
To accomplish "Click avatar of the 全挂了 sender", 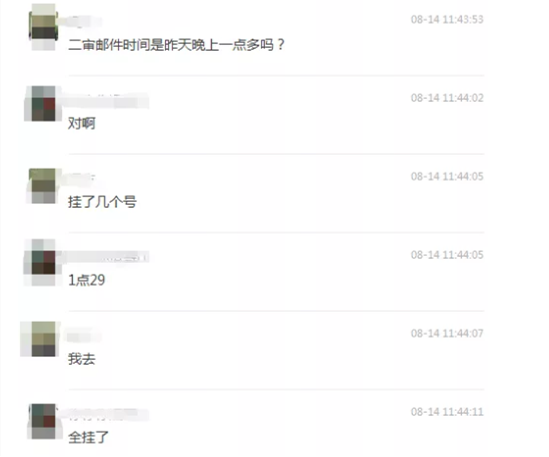I will (43, 421).
